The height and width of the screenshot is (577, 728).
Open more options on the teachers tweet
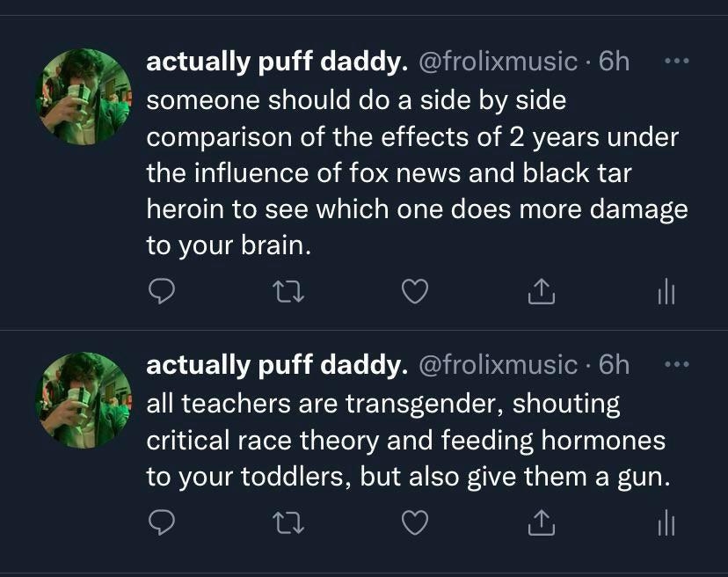677,363
